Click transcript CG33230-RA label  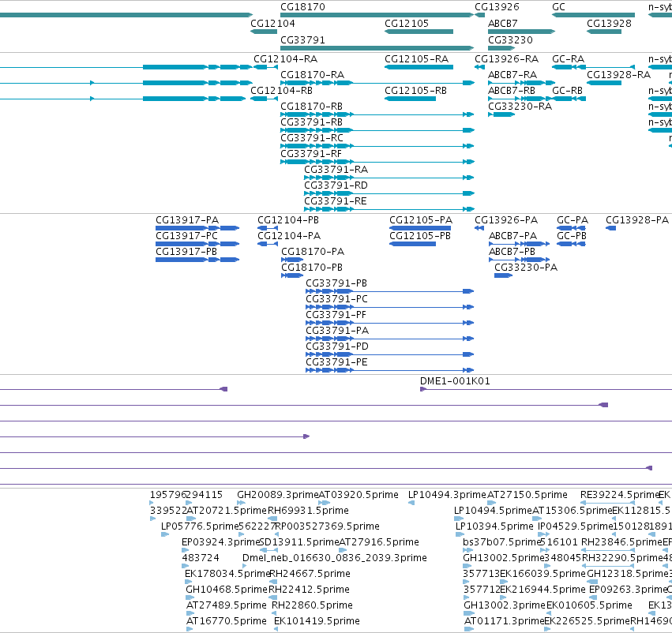(x=520, y=107)
